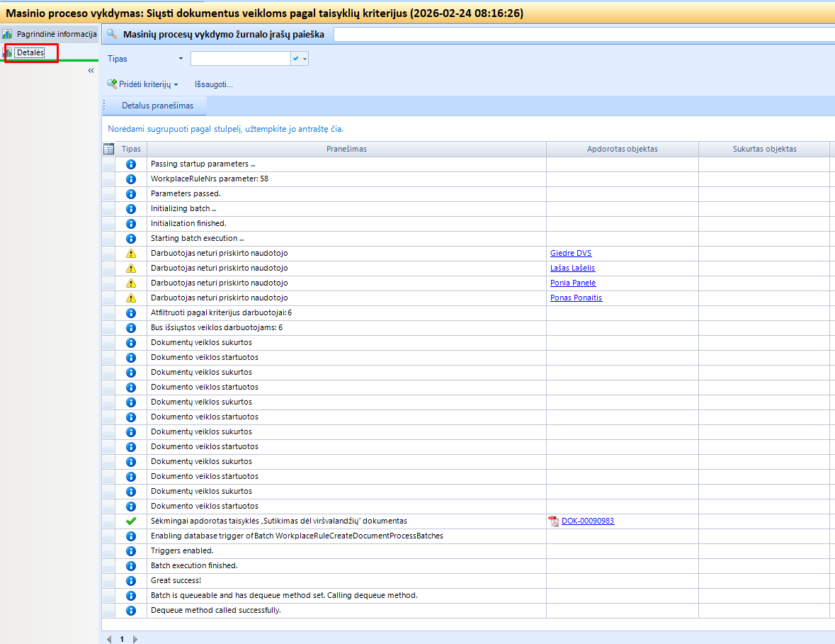Click the grid column chooser icon
The height and width of the screenshot is (644, 835).
[108, 149]
